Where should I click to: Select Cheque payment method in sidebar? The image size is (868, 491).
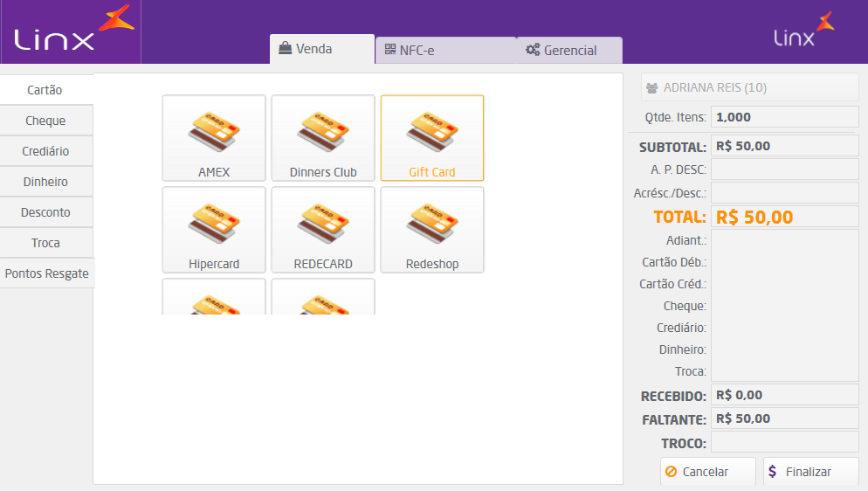click(46, 120)
